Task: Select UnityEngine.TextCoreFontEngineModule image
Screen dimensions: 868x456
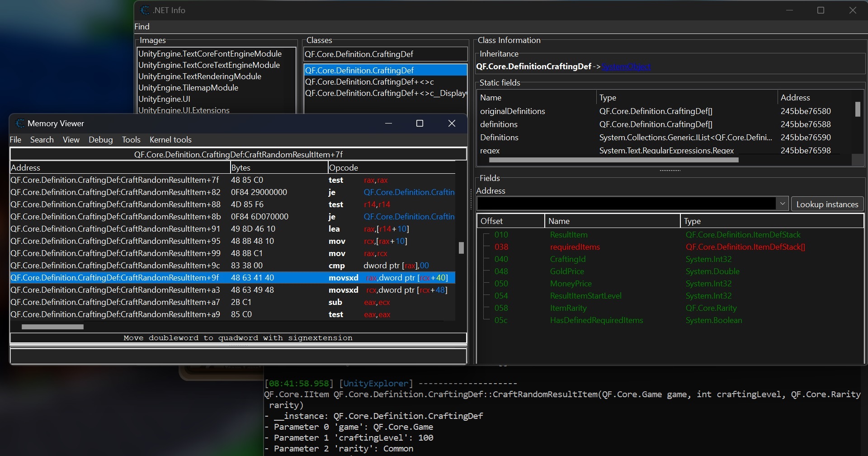Action: pos(217,54)
